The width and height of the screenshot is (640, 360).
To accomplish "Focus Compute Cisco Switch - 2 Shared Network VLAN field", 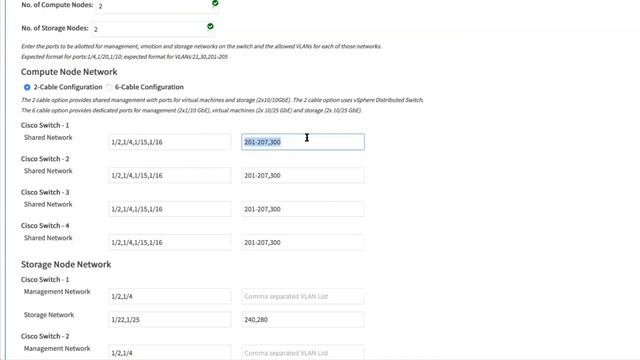I will pyautogui.click(x=303, y=176).
